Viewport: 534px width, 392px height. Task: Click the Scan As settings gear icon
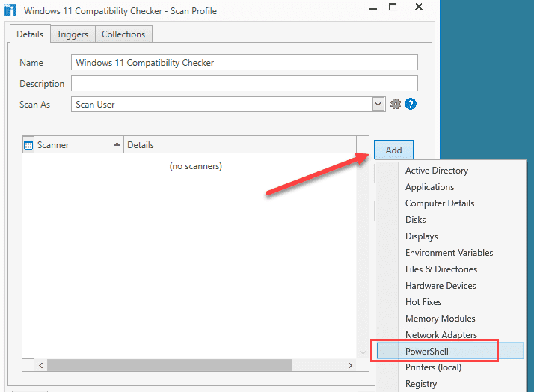click(396, 104)
